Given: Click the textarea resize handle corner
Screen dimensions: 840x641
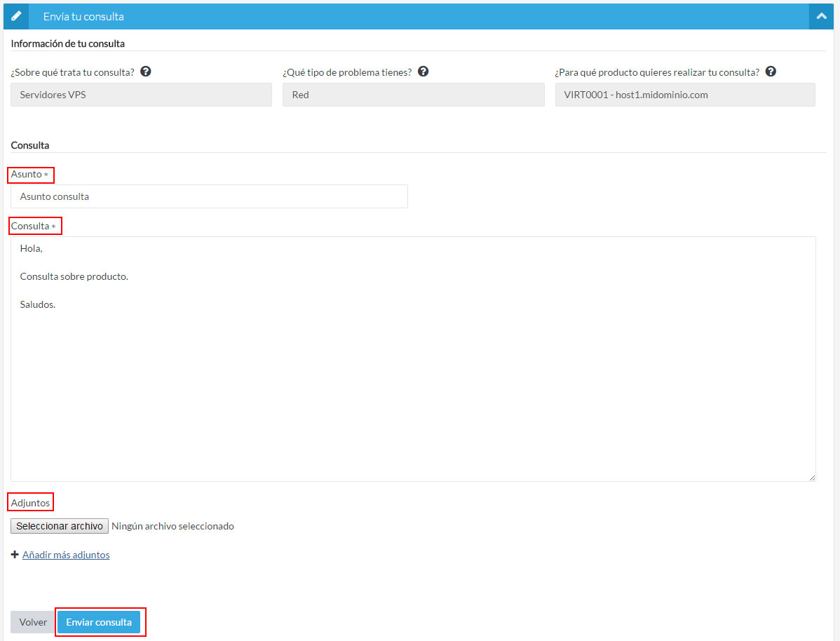Looking at the screenshot, I should point(812,477).
